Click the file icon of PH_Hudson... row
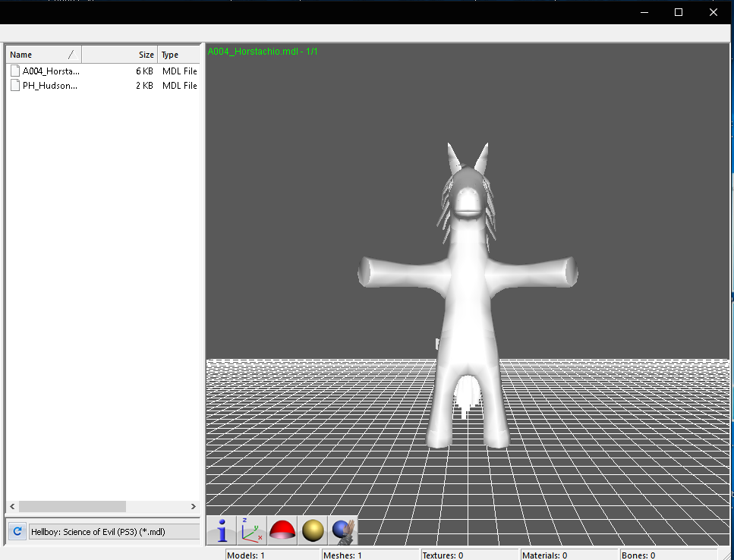The height and width of the screenshot is (560, 734). coord(15,85)
